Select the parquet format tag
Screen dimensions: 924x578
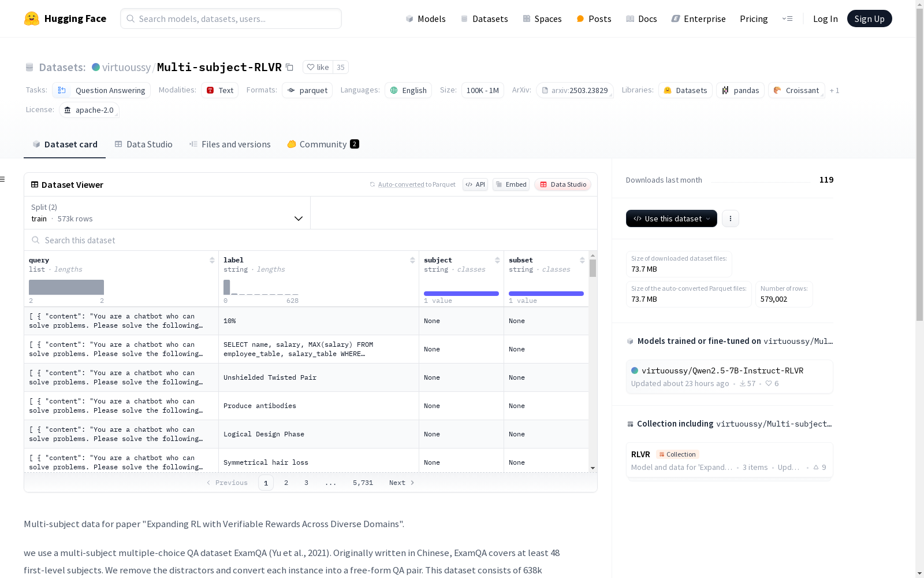pos(307,90)
